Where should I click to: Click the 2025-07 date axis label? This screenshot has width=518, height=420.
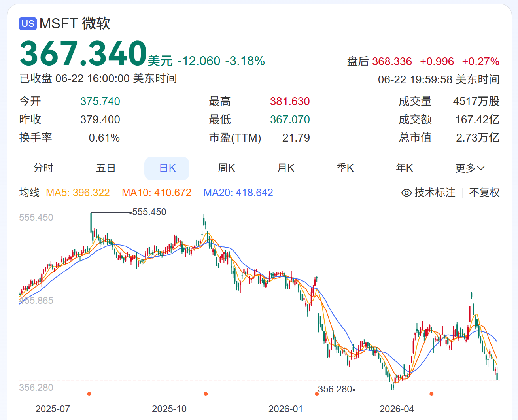pyautogui.click(x=53, y=409)
